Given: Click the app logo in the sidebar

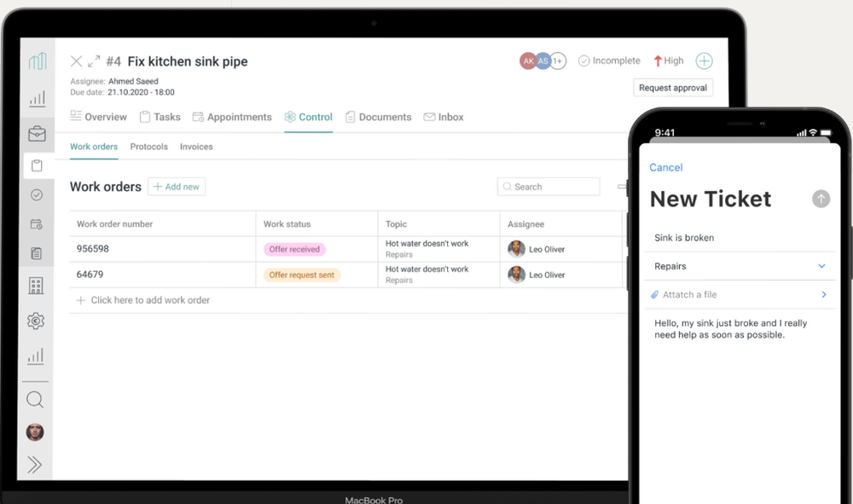Looking at the screenshot, I should [x=38, y=61].
